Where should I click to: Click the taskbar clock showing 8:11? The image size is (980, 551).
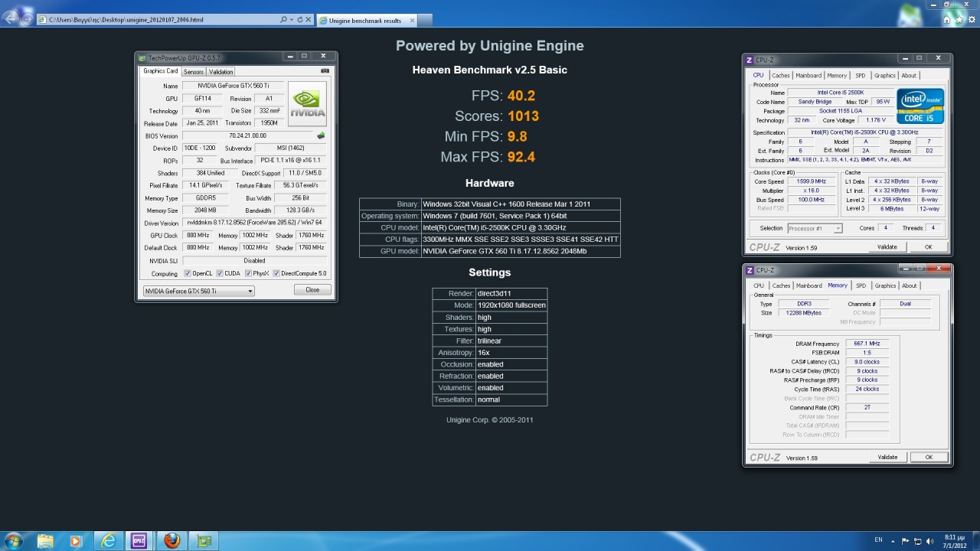tap(953, 541)
